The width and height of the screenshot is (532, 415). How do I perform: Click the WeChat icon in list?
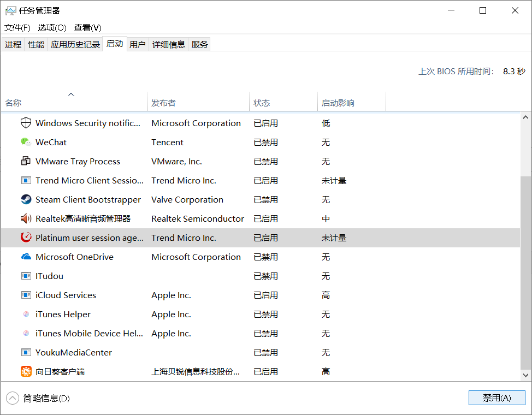26,142
